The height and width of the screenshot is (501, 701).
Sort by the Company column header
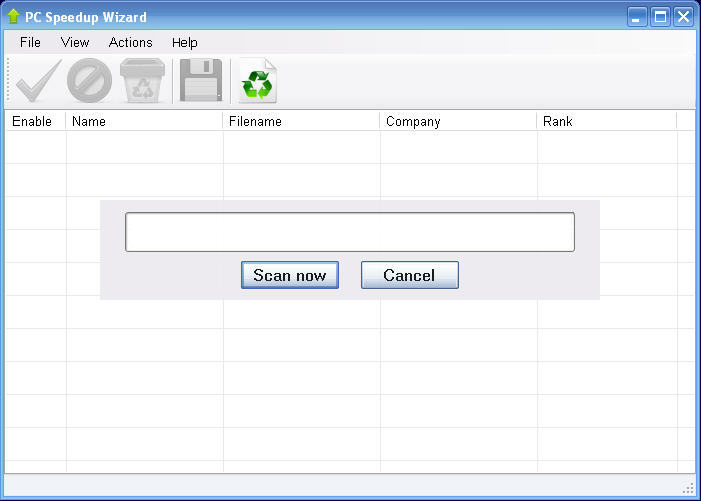(458, 122)
